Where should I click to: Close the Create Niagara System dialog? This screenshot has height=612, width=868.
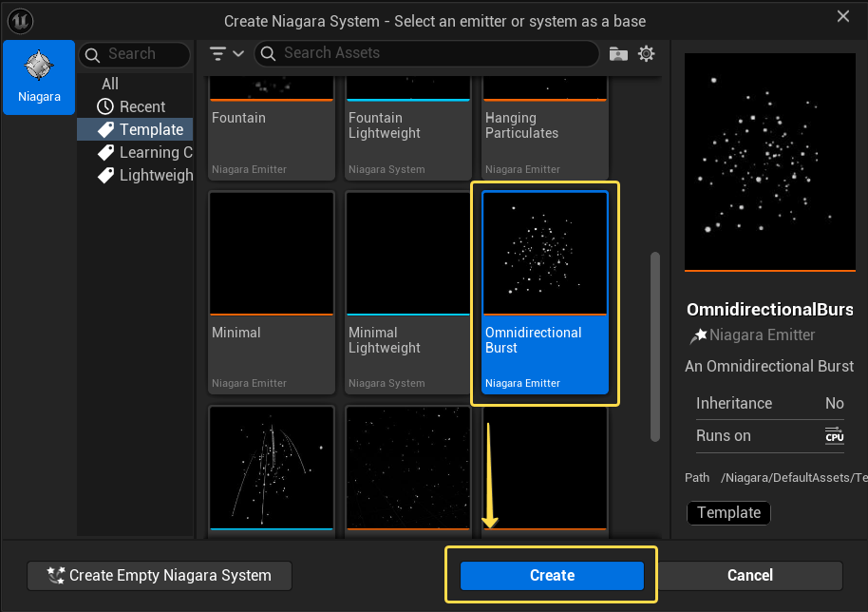coord(843,16)
